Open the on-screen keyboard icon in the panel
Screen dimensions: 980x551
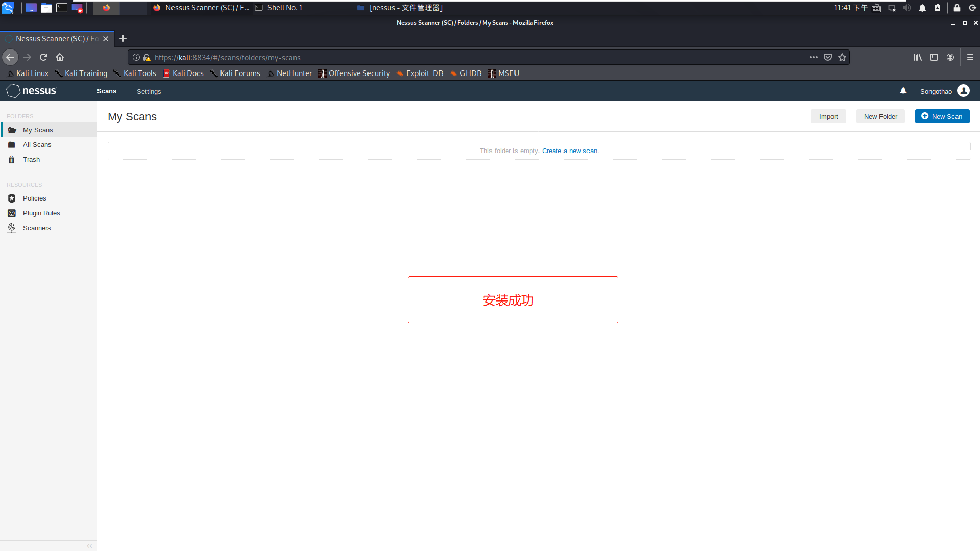tap(876, 8)
